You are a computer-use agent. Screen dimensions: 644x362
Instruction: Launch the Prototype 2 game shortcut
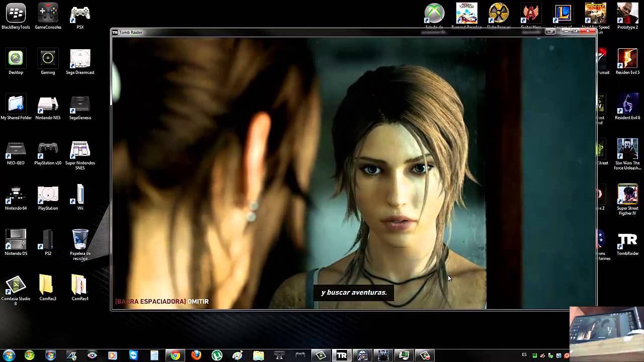coord(627,16)
